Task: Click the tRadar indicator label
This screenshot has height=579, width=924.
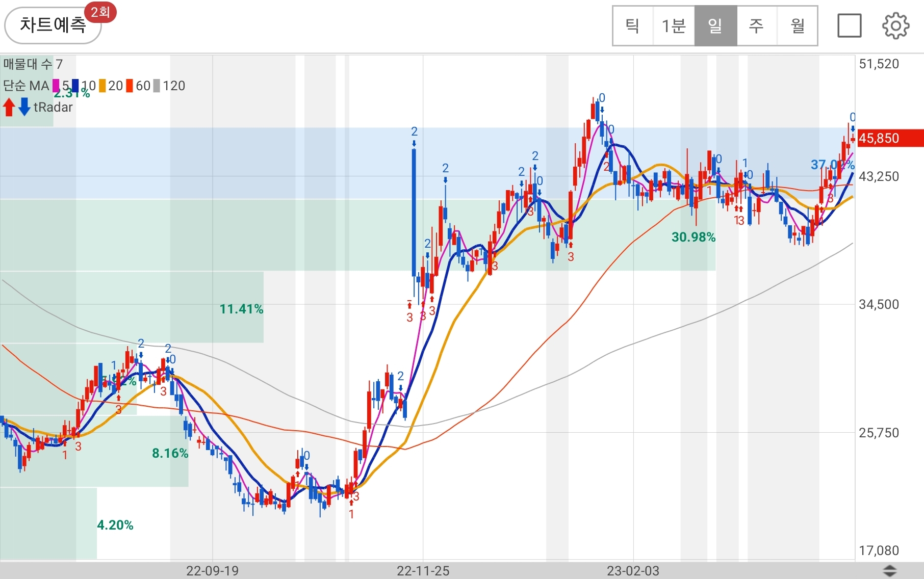Action: (53, 107)
